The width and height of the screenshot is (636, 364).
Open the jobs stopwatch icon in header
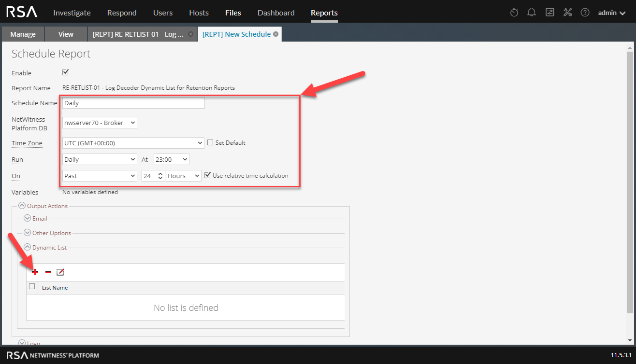tap(514, 13)
